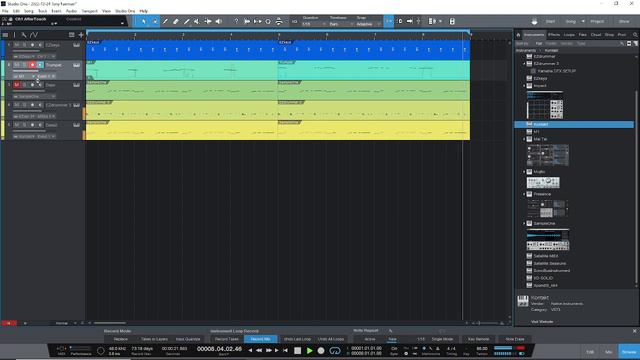Open the File menu
This screenshot has height=360, width=640.
coord(5,11)
